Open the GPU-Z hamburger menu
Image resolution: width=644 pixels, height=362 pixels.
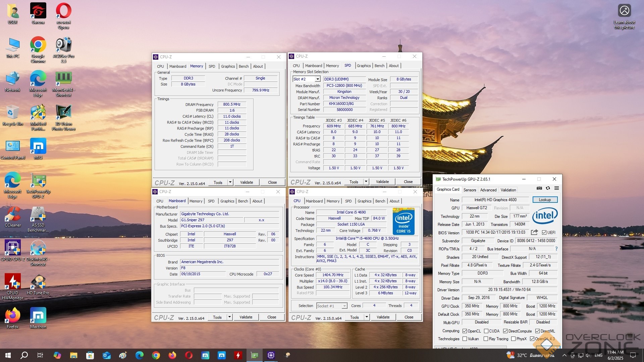[x=556, y=188]
